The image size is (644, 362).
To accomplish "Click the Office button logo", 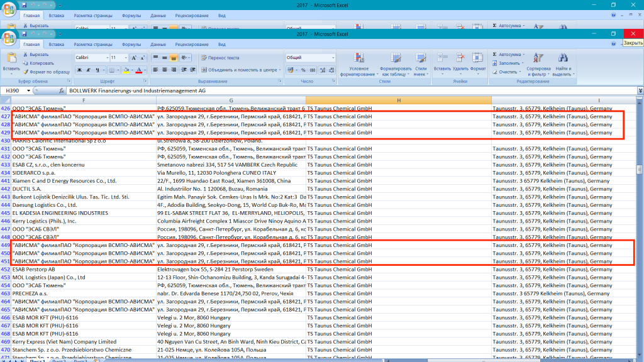I will (x=10, y=39).
